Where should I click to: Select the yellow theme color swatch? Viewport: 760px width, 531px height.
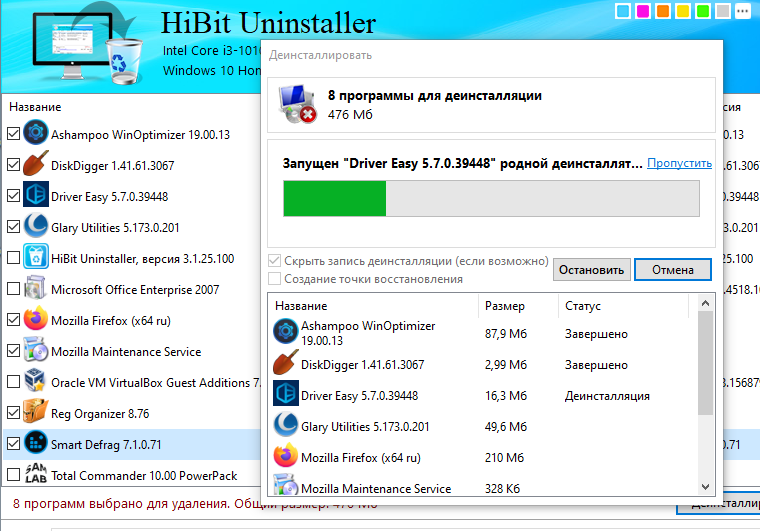pyautogui.click(x=682, y=11)
